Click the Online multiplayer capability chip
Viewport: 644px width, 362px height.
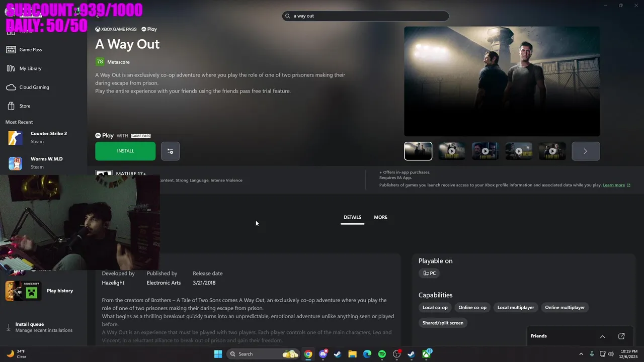(565, 307)
